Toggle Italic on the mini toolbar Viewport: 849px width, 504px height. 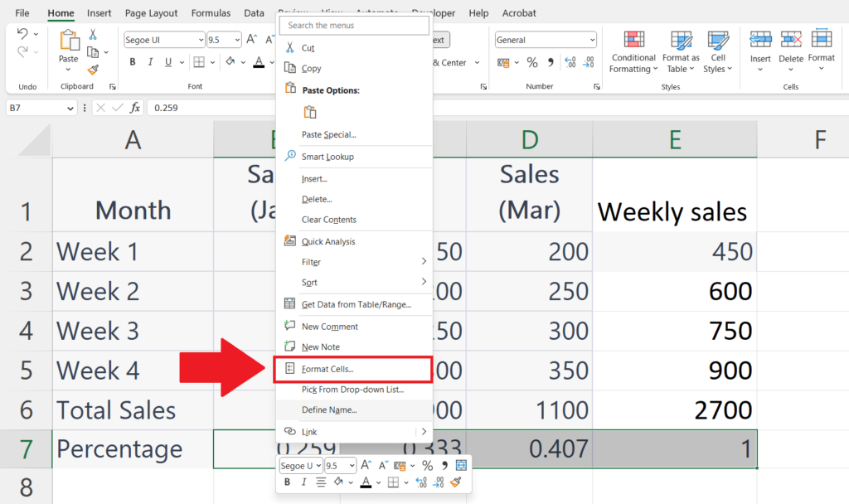click(x=303, y=482)
